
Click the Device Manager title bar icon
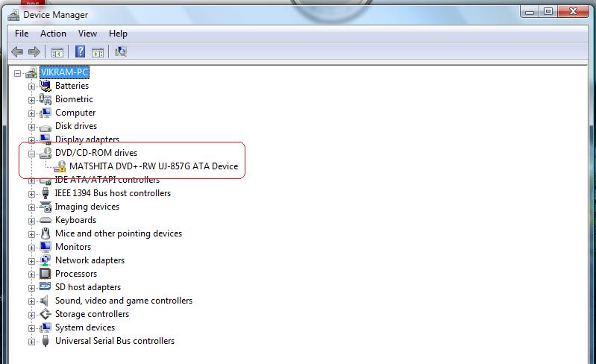(13, 15)
